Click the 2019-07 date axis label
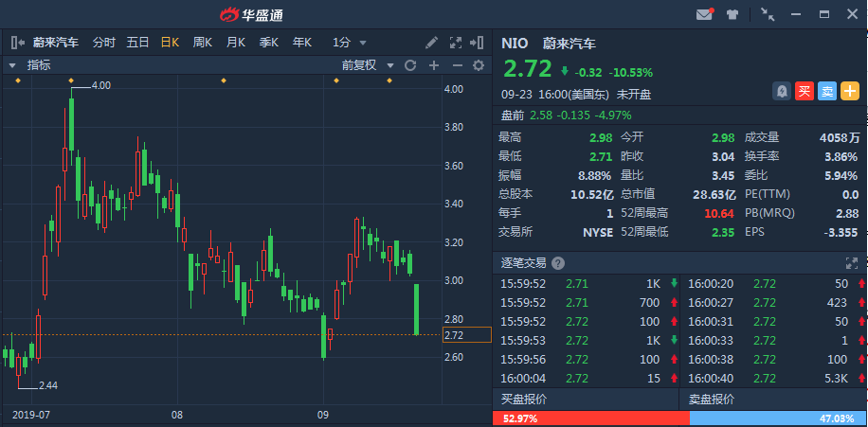The height and width of the screenshot is (427, 868). pyautogui.click(x=31, y=415)
